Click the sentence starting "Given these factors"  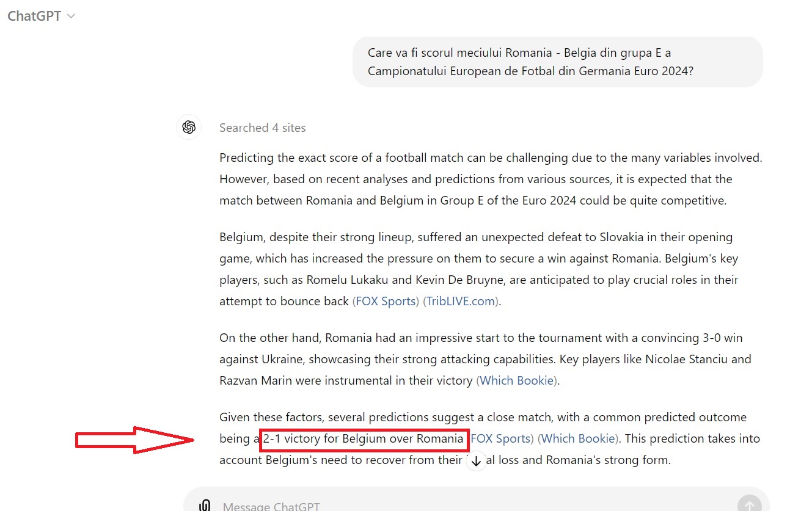click(483, 418)
